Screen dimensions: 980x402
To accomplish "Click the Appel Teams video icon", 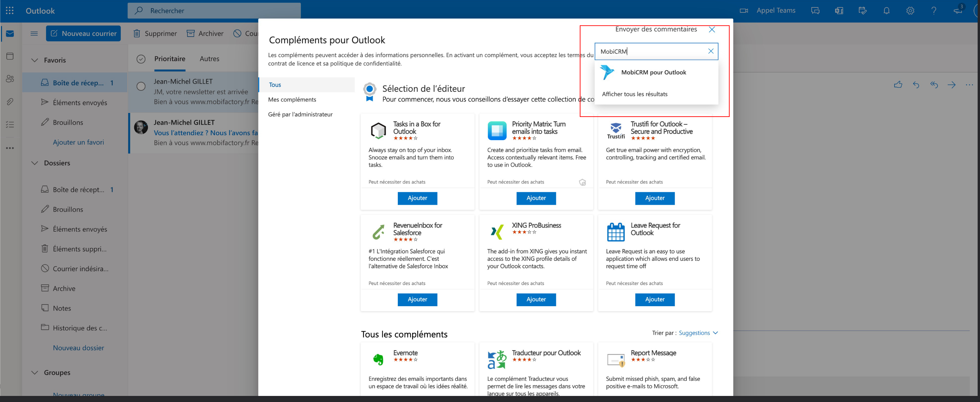I will point(744,11).
